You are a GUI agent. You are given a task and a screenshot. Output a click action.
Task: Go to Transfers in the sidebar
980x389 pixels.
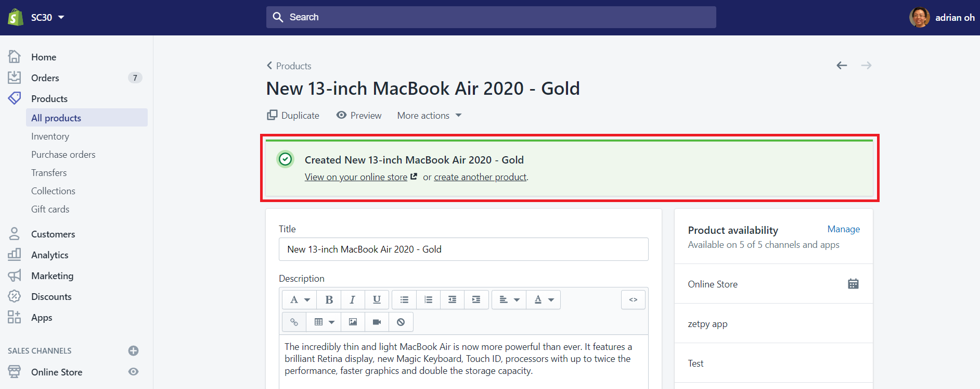(x=49, y=172)
